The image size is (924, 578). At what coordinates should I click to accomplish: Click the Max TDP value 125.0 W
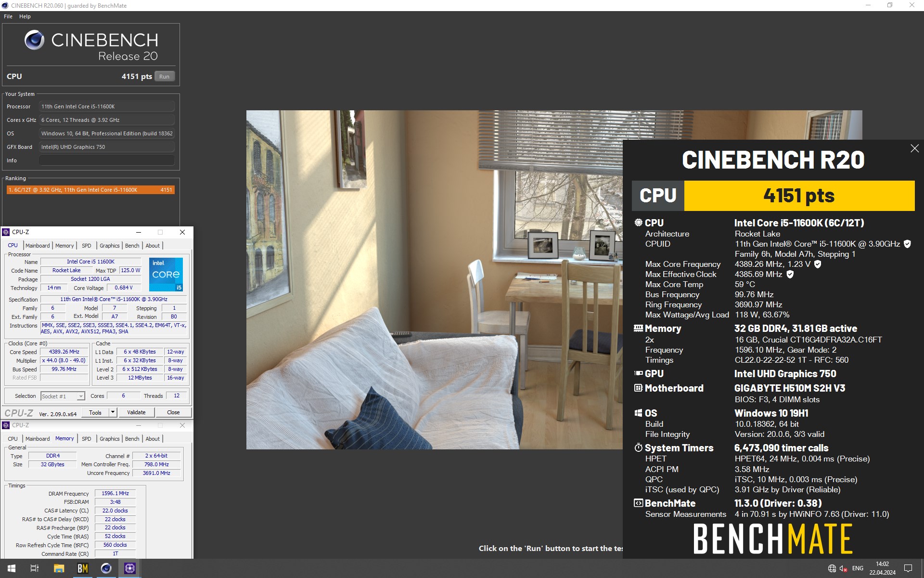pyautogui.click(x=130, y=270)
